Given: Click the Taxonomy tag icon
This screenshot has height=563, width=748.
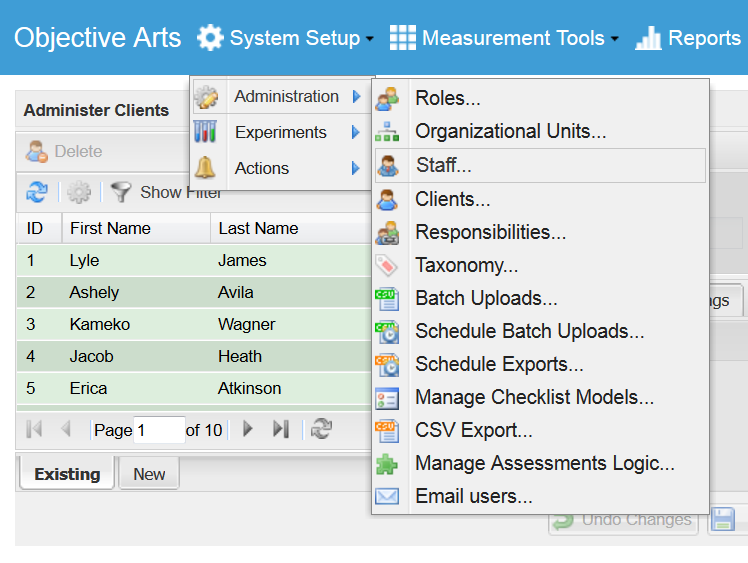Looking at the screenshot, I should click(x=386, y=265).
